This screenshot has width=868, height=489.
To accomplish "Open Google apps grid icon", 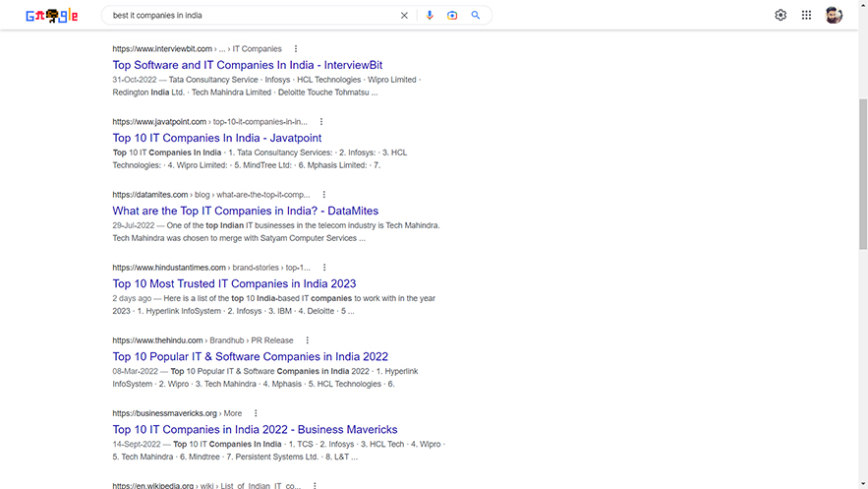I will pos(806,15).
